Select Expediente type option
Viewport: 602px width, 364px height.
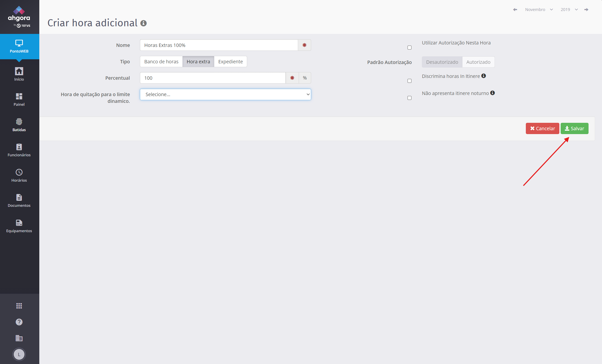(230, 62)
